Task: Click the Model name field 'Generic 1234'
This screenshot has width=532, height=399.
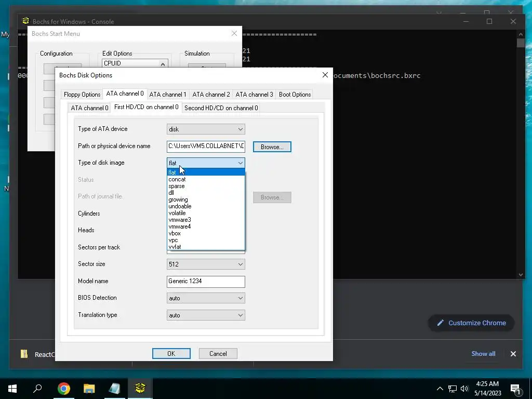Action: (206, 281)
